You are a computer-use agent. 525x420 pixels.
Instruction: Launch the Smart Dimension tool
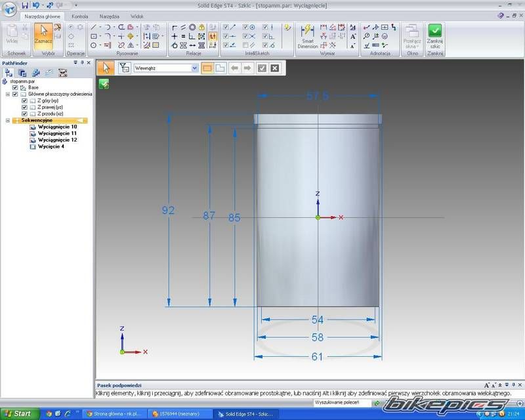(307, 36)
